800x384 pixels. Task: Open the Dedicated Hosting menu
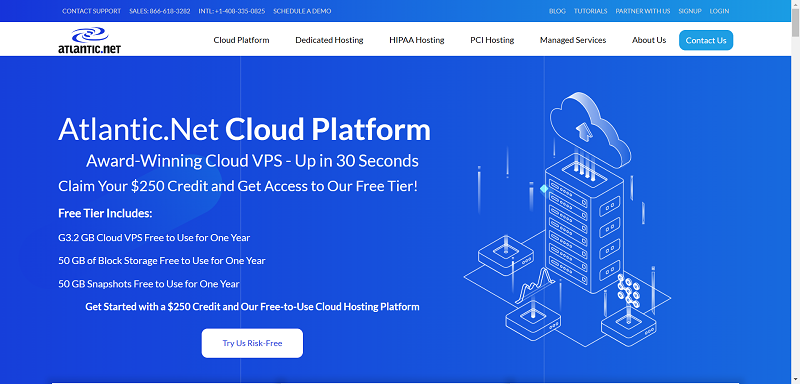[329, 40]
